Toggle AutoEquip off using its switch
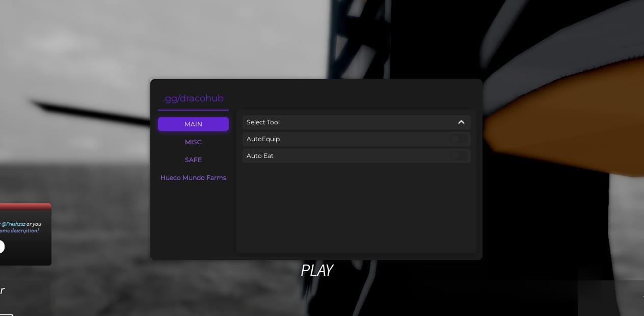This screenshot has height=316, width=644. coord(458,139)
